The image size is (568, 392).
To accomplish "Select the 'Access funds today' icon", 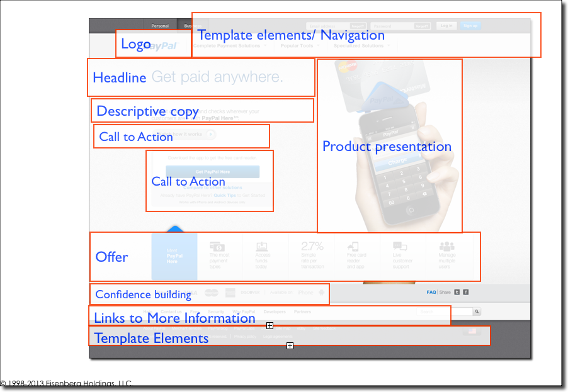I will click(262, 247).
